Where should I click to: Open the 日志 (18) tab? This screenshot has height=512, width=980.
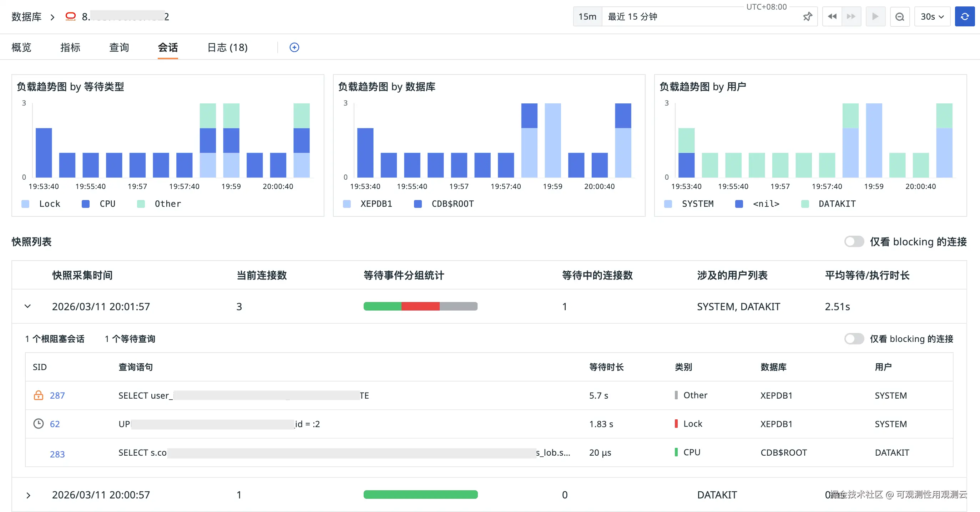227,47
